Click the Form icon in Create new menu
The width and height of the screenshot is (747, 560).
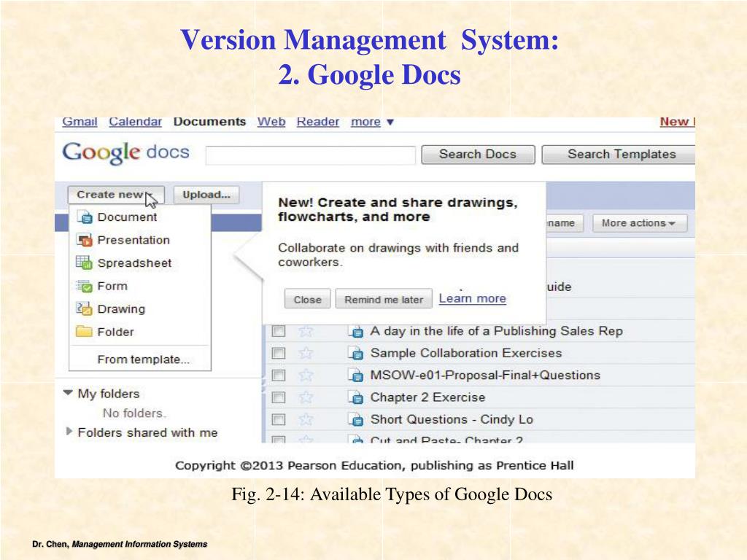tap(85, 286)
